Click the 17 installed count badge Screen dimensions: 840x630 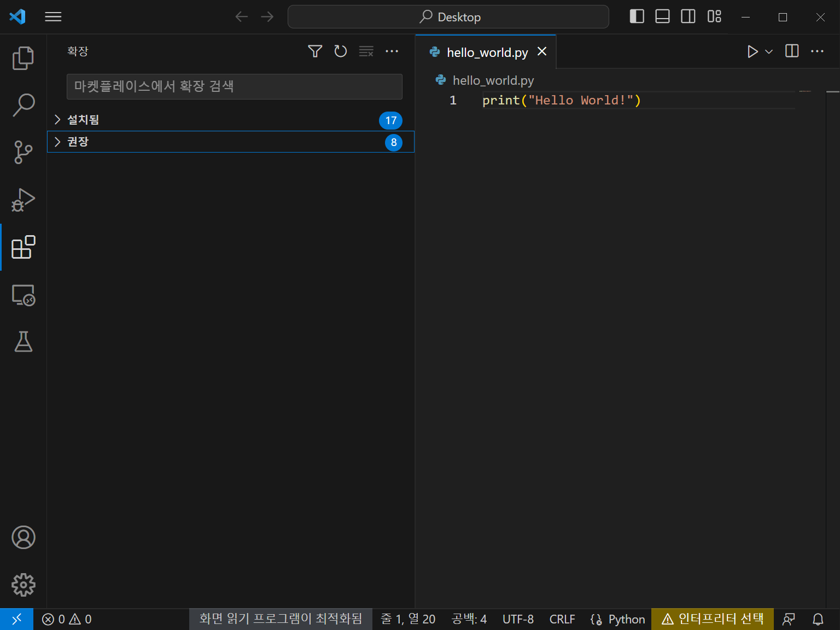[x=390, y=120]
